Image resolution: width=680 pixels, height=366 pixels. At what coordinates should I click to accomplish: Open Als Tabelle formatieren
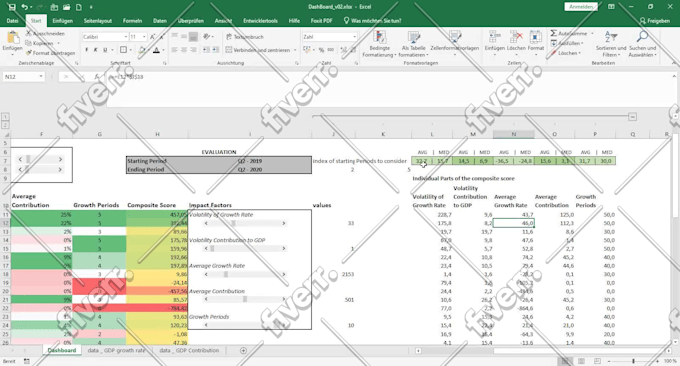click(x=413, y=44)
